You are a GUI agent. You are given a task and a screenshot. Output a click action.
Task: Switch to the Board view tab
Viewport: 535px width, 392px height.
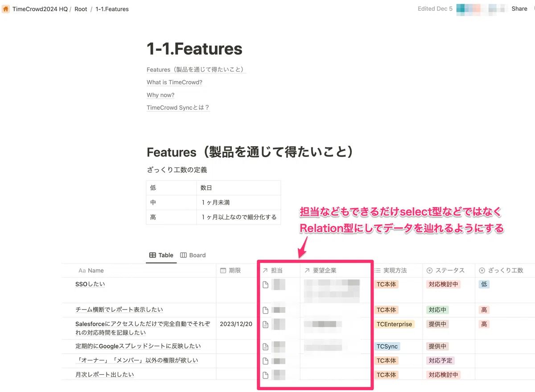tap(193, 255)
